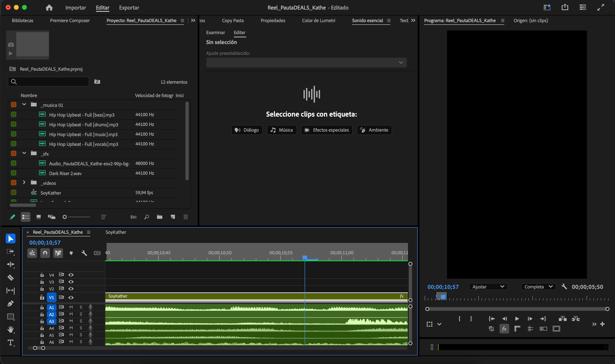Select the Razor tool
Viewport: 615px width, 364px height.
10,277
